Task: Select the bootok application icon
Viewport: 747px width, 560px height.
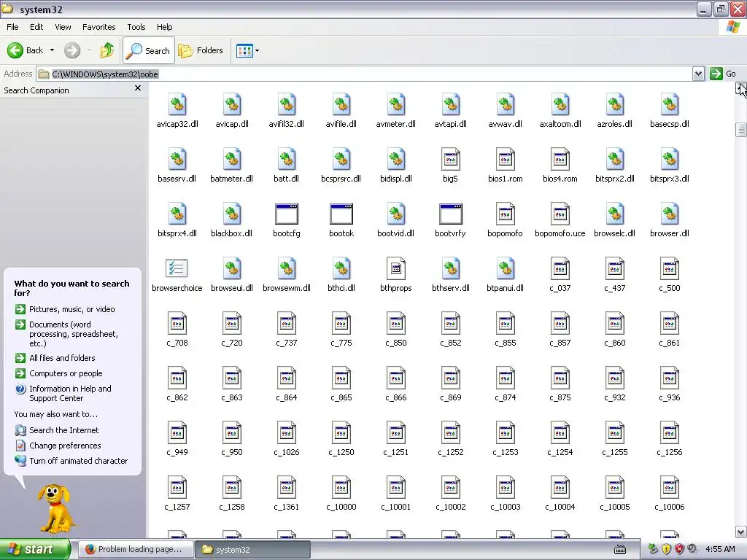Action: coord(341,214)
